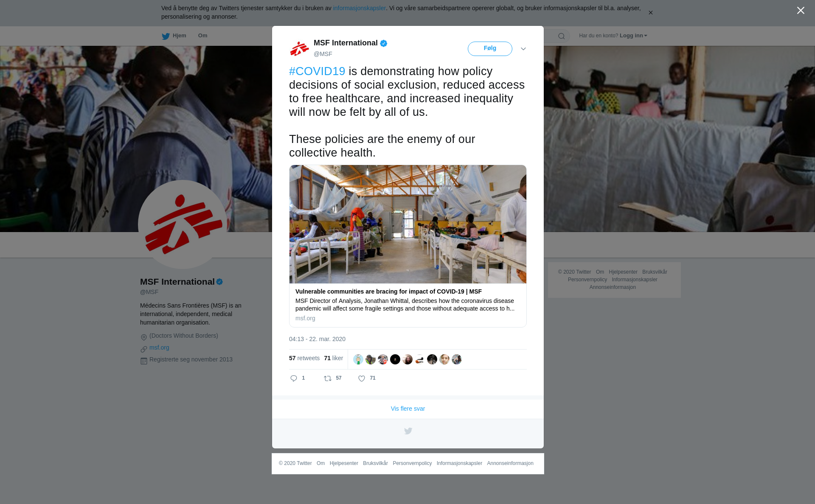
Task: Open the #COVID19 hashtag link
Action: [317, 71]
